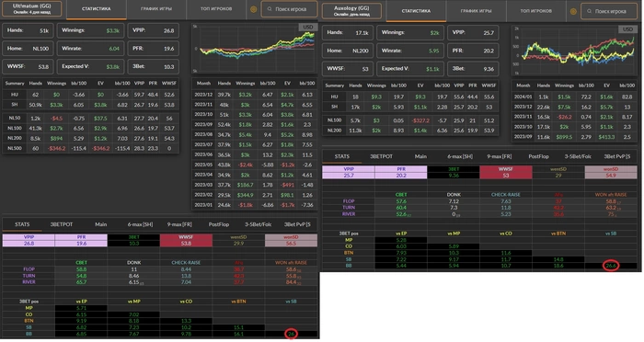The image size is (644, 342).
Task: Click the Ult!matum (GG) player name button
Action: tap(31, 8)
